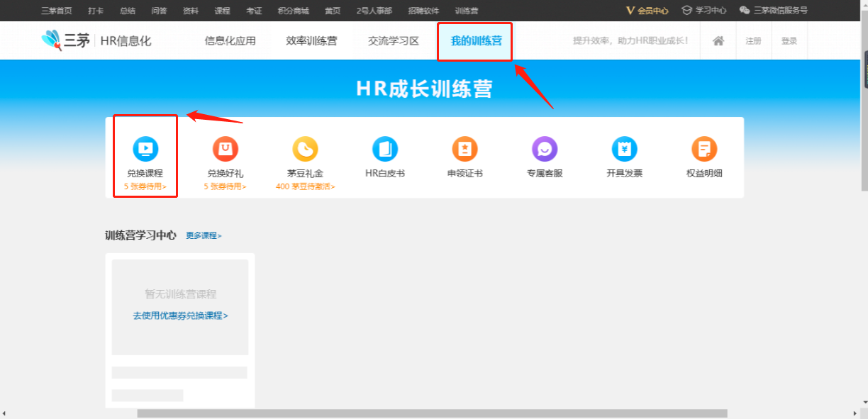The height and width of the screenshot is (419, 868).
Task: Open the 茅豆礼金 bean reward icon
Action: 305,149
